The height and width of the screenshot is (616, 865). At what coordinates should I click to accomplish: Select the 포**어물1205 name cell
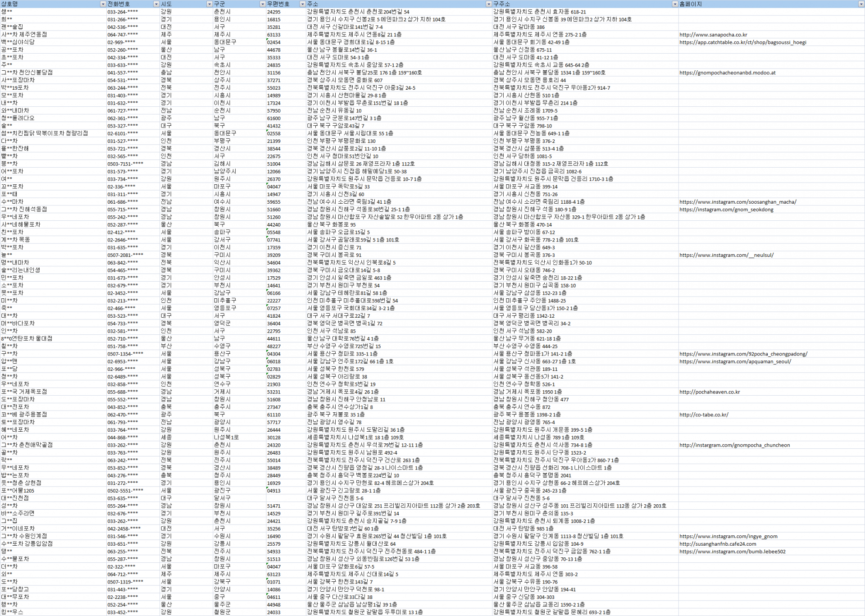coord(18,491)
